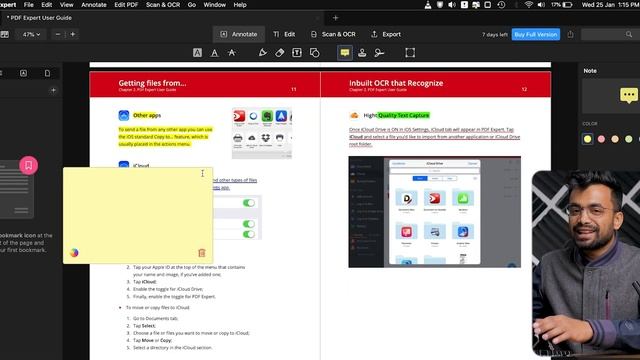Open the page thumbnails tab in the sidebar

click(47, 73)
